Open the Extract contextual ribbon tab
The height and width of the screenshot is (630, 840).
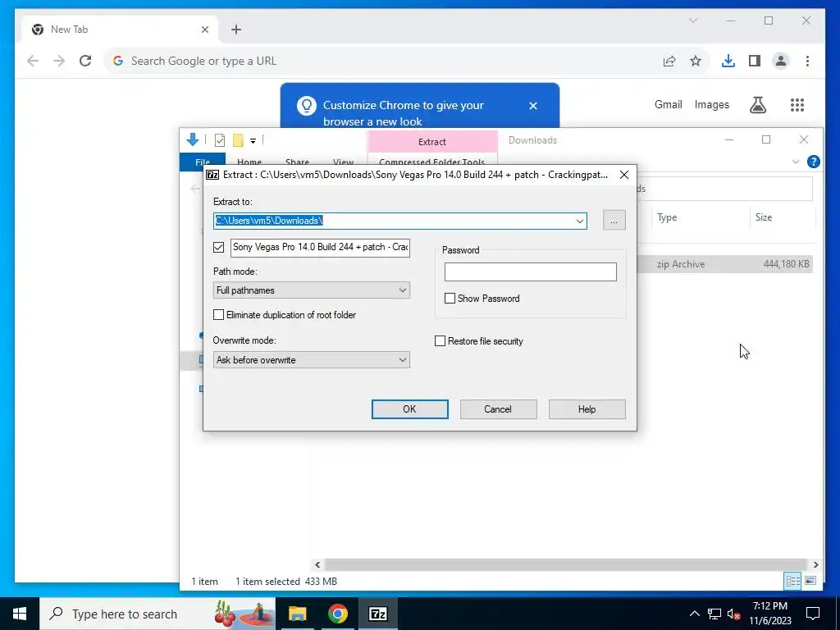[x=432, y=142]
